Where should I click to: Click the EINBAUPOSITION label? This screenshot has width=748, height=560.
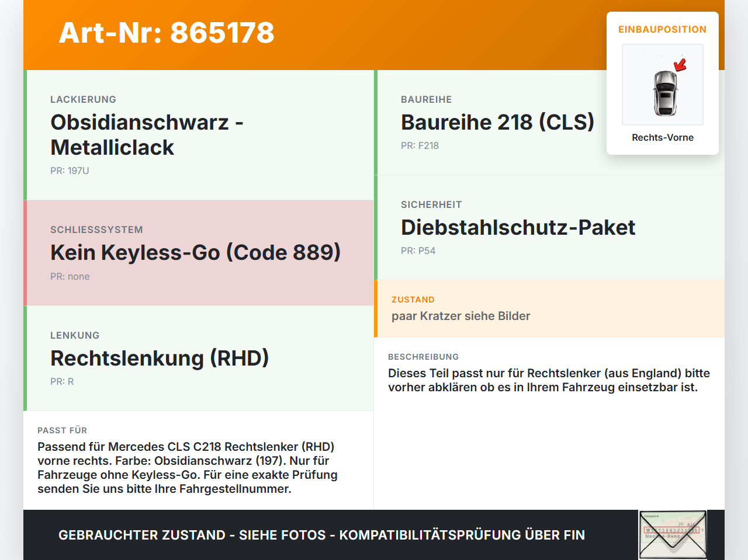point(663,29)
